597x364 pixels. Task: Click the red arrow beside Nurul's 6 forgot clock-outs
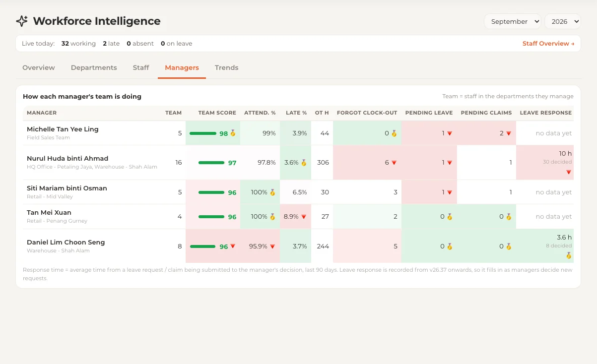coord(394,163)
